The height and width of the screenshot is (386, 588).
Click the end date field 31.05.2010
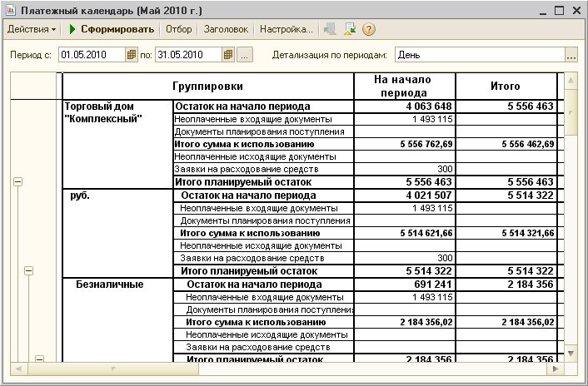coord(188,55)
